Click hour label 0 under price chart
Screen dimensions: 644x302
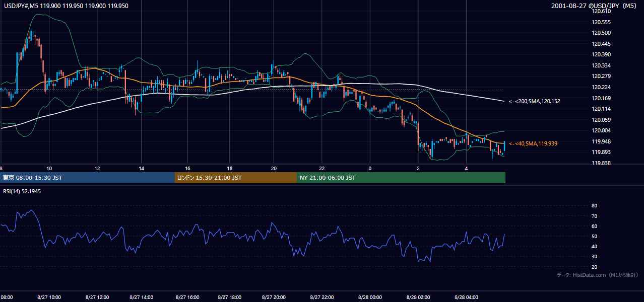coord(369,168)
